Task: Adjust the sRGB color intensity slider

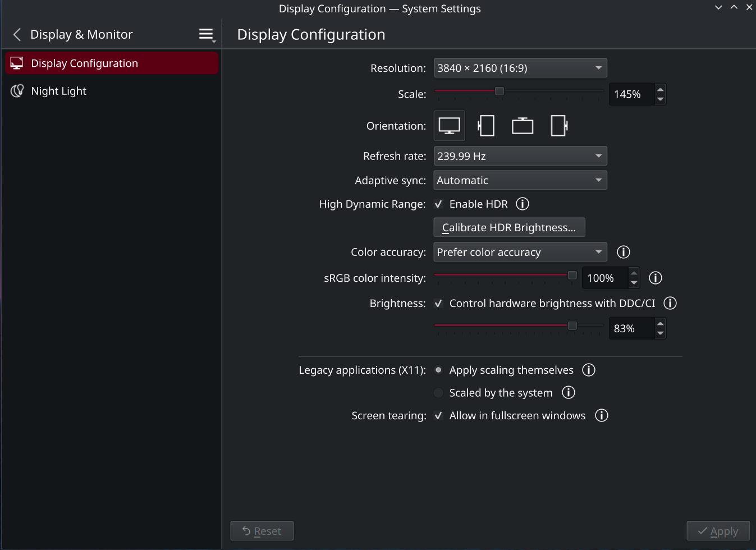Action: click(x=572, y=275)
